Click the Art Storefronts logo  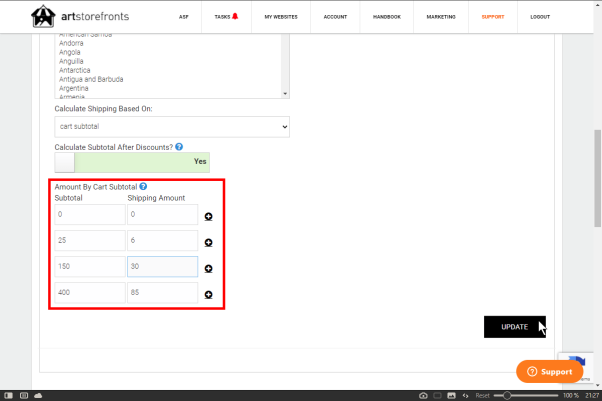(x=80, y=17)
